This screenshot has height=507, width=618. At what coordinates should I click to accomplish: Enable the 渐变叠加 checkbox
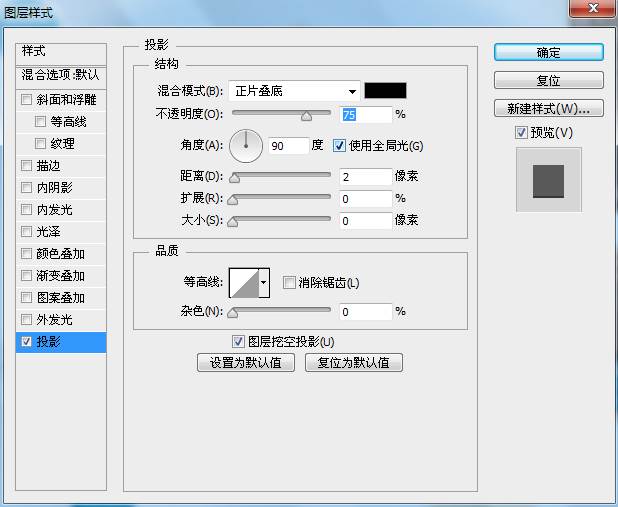point(26,276)
